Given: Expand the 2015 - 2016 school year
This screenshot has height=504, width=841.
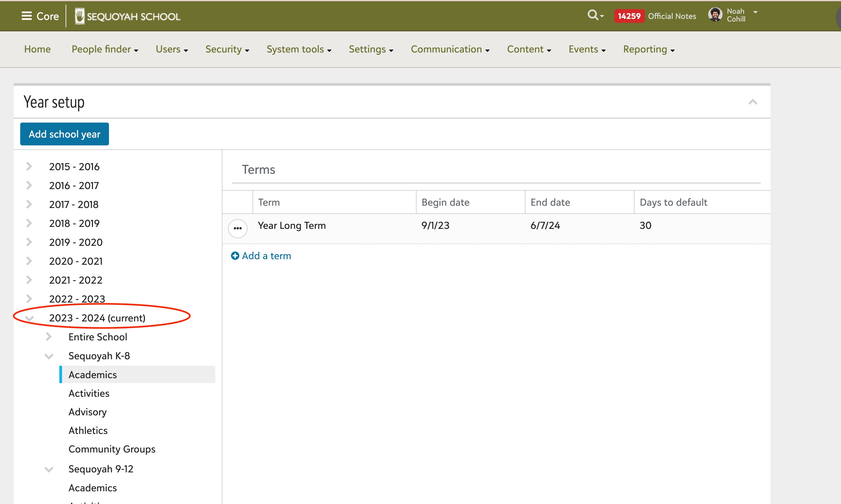Looking at the screenshot, I should click(x=29, y=166).
